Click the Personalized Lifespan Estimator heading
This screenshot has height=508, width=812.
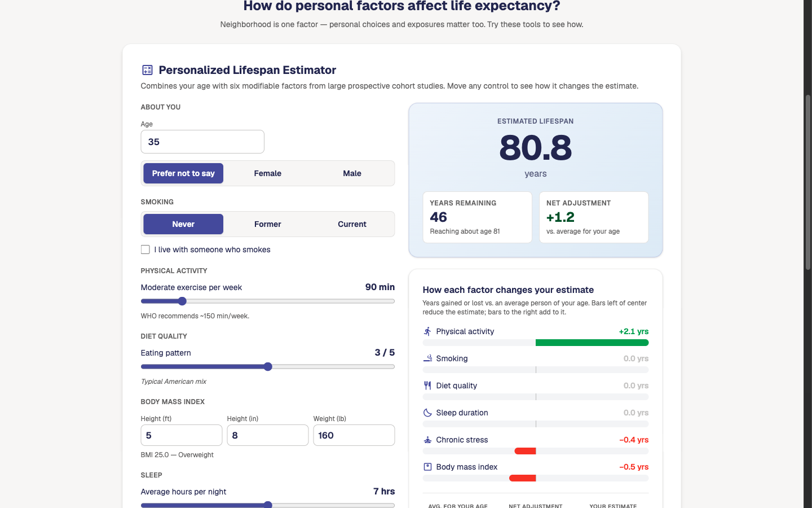(x=248, y=70)
